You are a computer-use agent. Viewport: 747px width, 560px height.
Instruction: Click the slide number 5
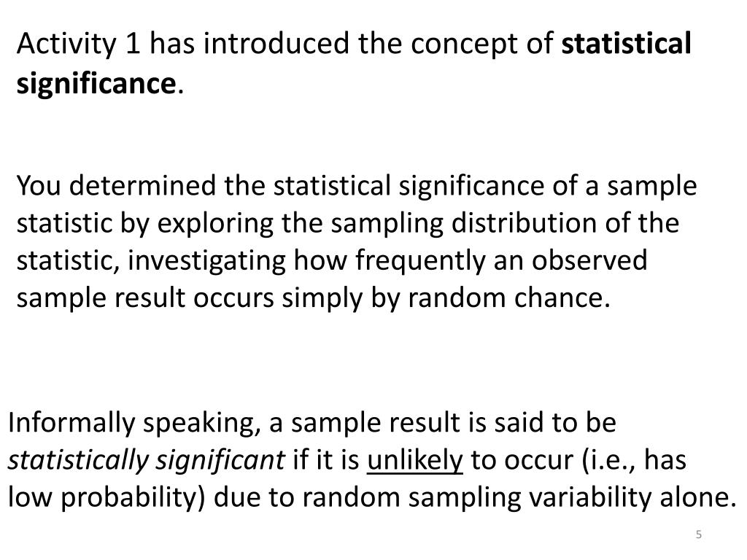(x=698, y=534)
